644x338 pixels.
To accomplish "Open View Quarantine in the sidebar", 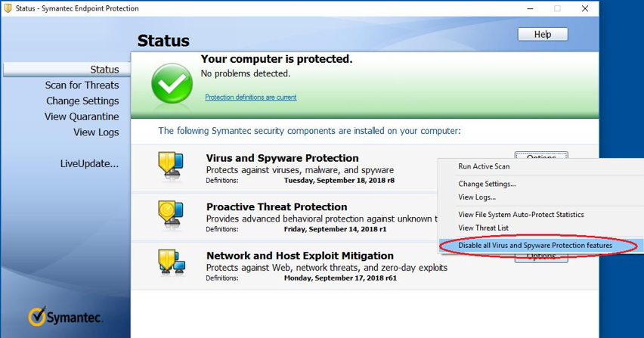I will pyautogui.click(x=82, y=116).
